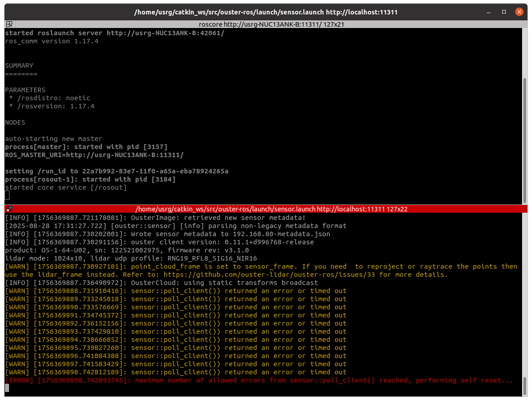Image resolution: width=532 pixels, height=401 pixels.
Task: Click the 'lidar mode: 1024x10' line
Action: click(131, 258)
